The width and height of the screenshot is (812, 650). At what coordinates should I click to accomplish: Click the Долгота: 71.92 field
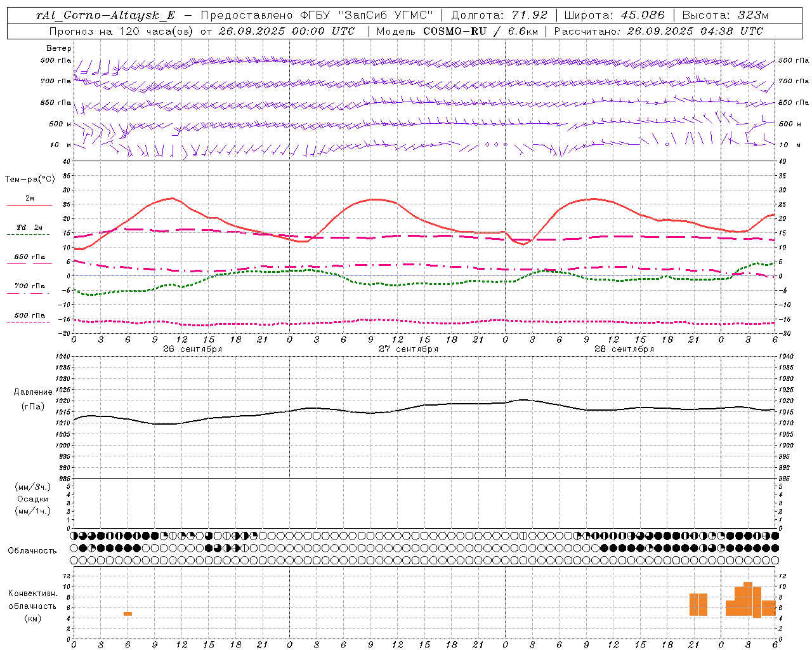[x=499, y=15]
